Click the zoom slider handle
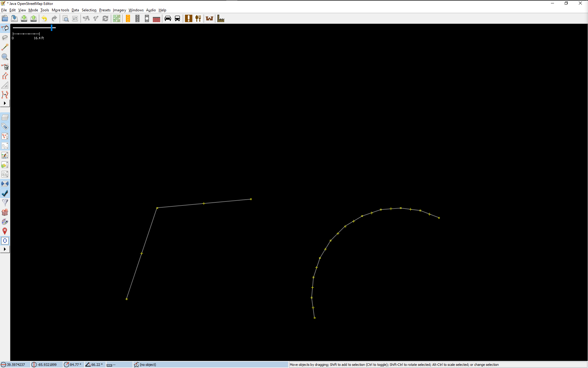 pos(52,28)
